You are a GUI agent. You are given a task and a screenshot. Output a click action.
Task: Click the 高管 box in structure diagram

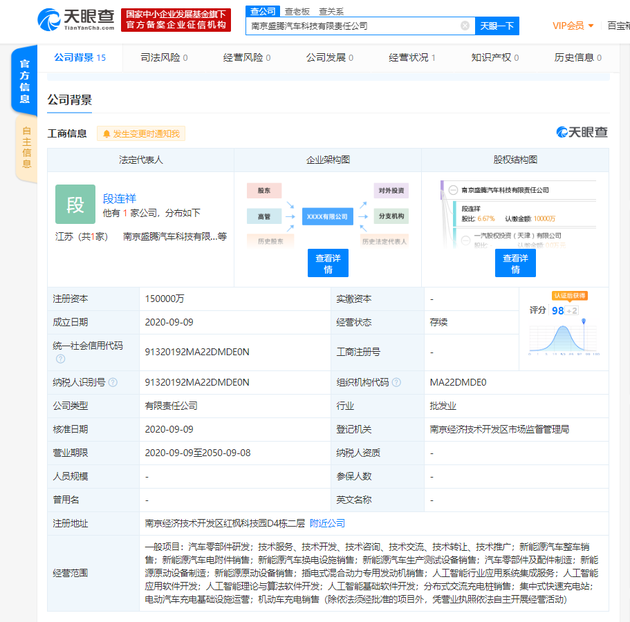tap(264, 217)
